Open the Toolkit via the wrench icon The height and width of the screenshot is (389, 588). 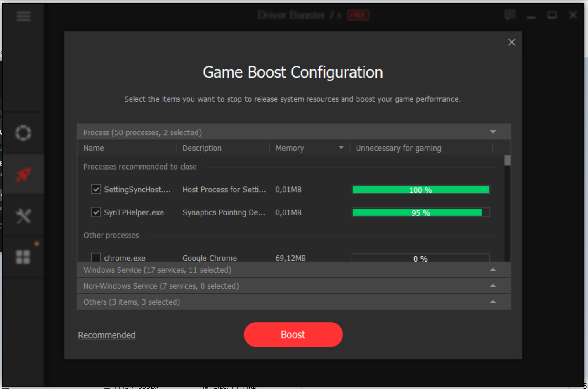coord(23,215)
